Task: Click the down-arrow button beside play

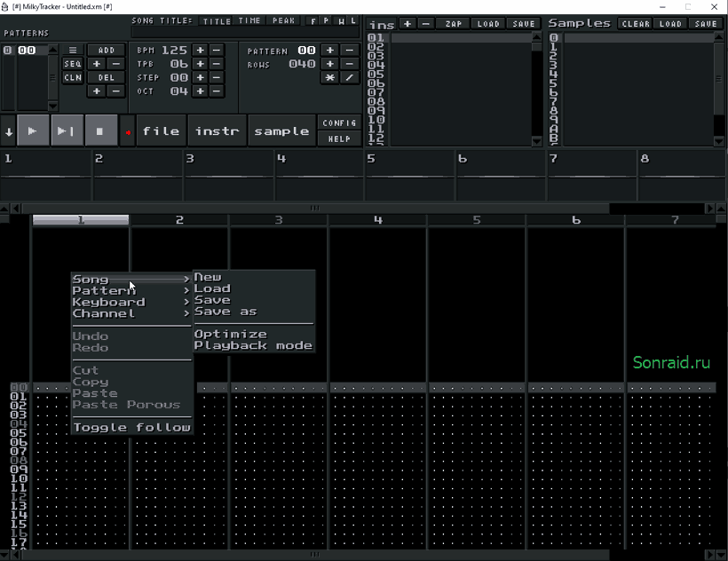Action: click(8, 131)
